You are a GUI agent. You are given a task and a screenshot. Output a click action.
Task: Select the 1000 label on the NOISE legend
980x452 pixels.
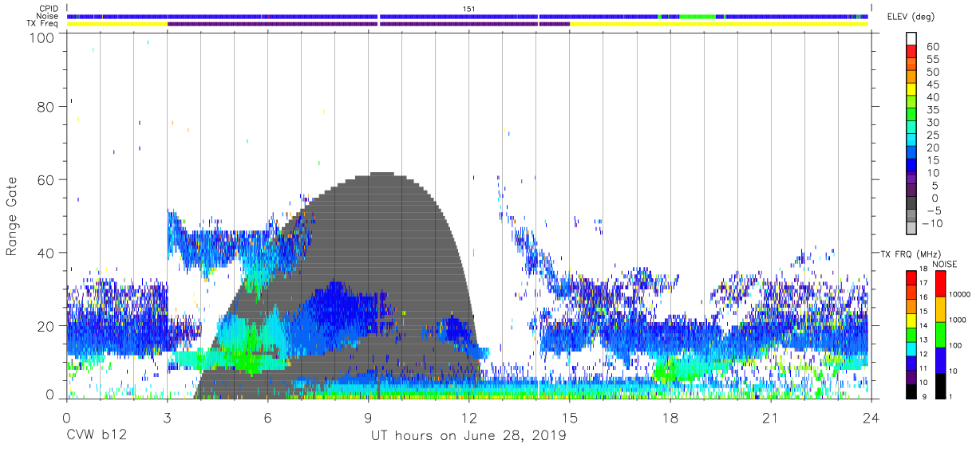[x=958, y=320]
